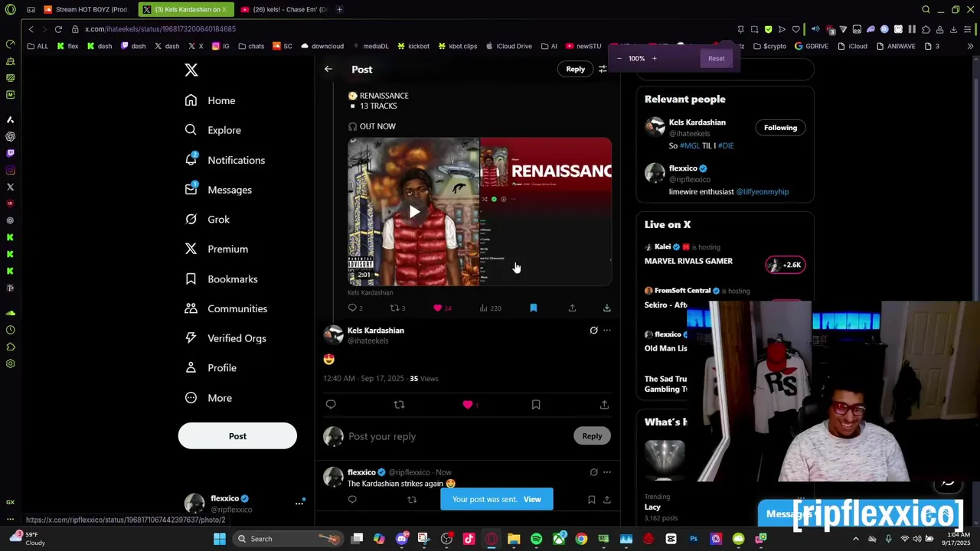980x551 pixels.
Task: Bookmark the emoji post
Action: tap(536, 404)
